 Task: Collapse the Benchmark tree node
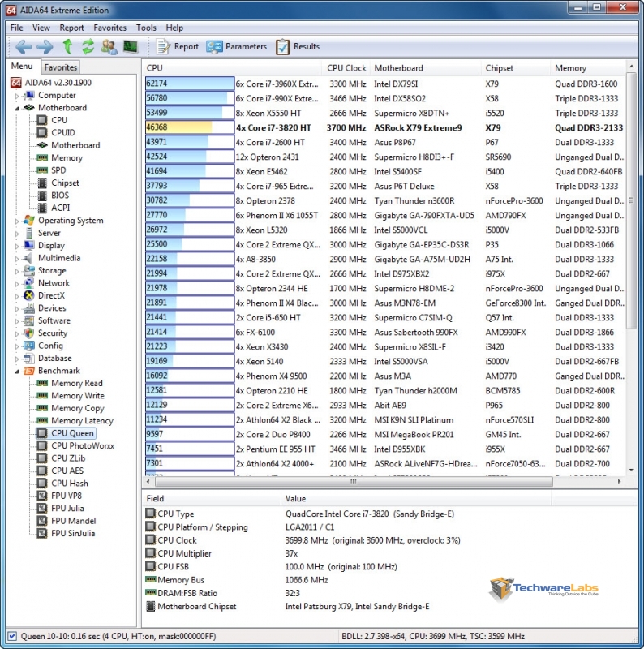(16, 372)
